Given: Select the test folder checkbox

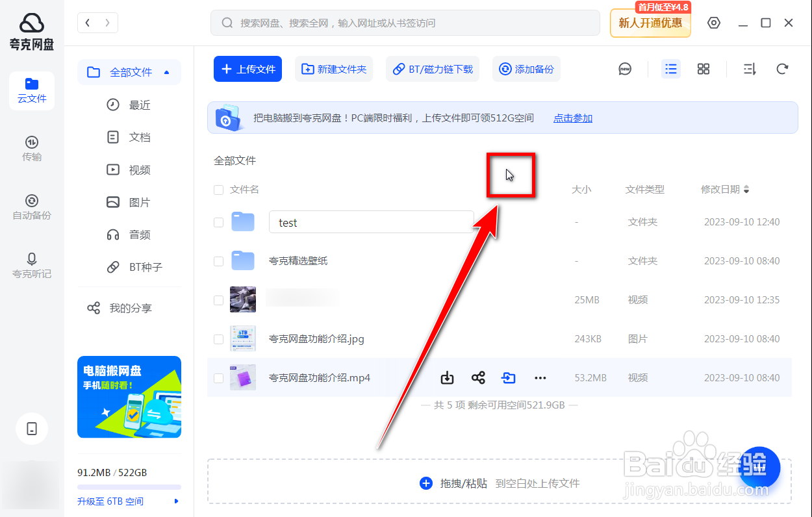Looking at the screenshot, I should pyautogui.click(x=218, y=221).
